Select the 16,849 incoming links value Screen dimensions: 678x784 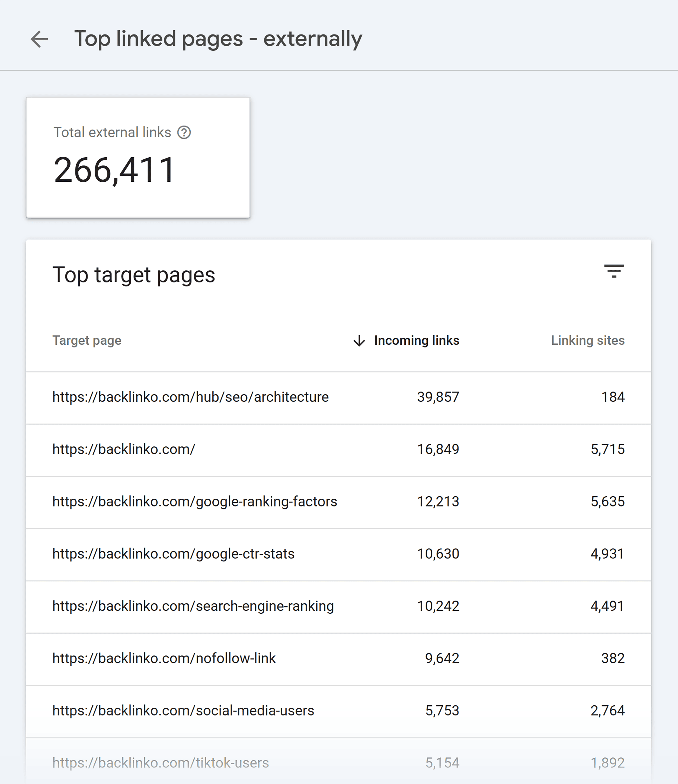438,449
